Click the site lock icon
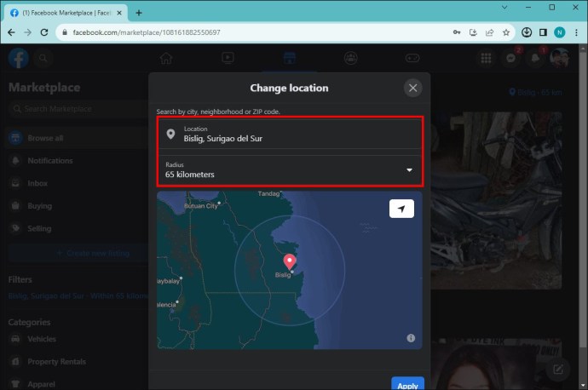This screenshot has width=588, height=390. point(65,32)
